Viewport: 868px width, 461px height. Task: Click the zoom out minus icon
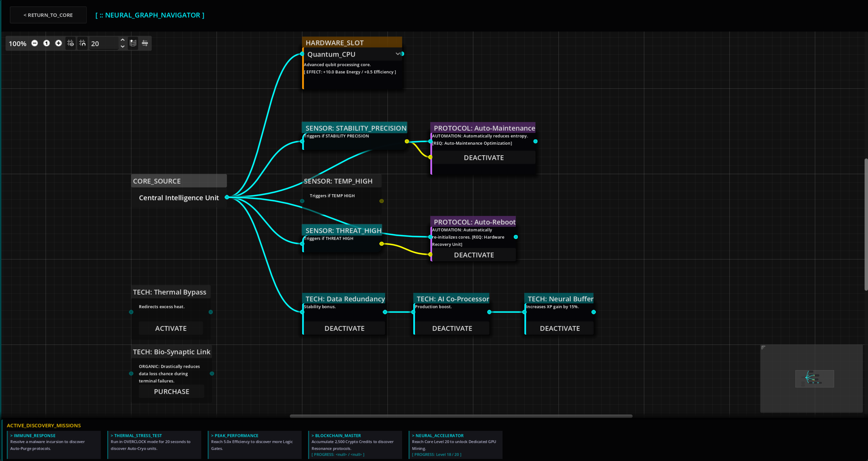[x=35, y=43]
